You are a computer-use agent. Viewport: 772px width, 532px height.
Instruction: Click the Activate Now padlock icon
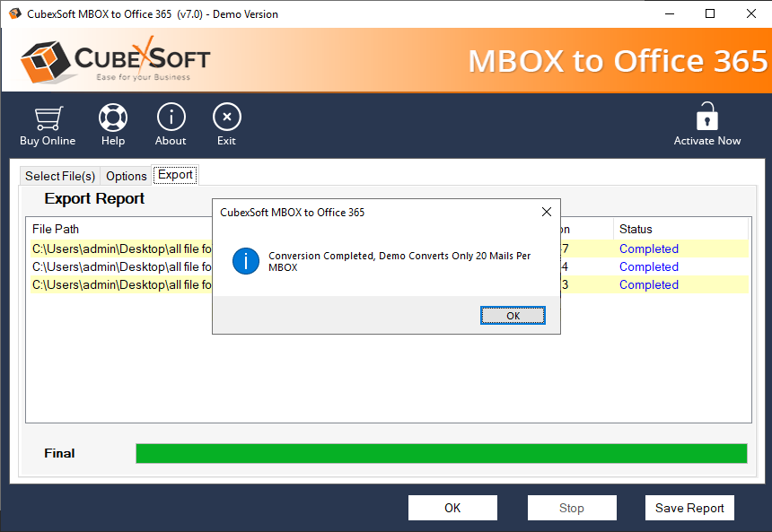707,117
